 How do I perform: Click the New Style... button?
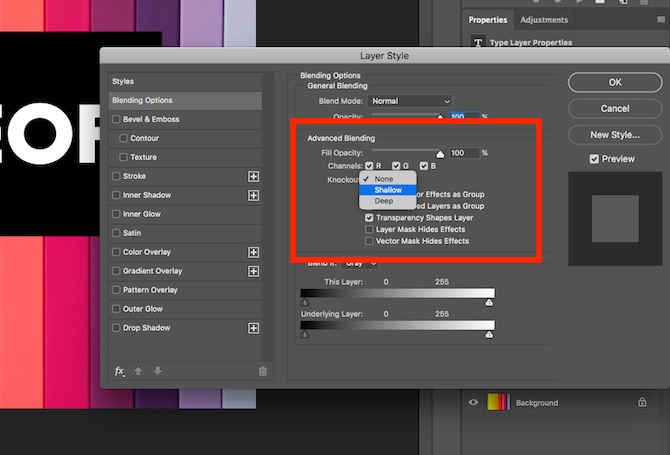614,134
